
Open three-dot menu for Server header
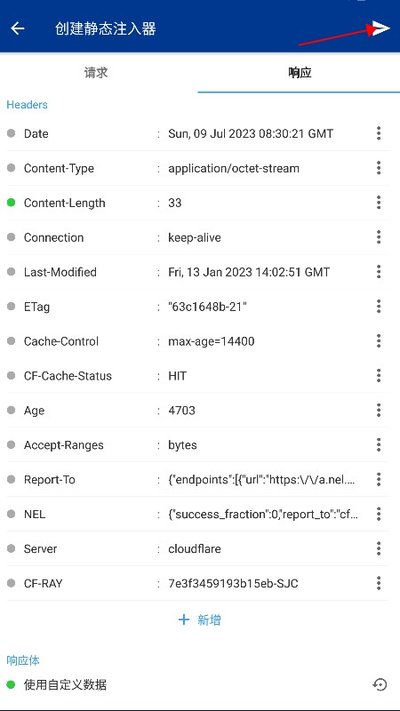(379, 549)
